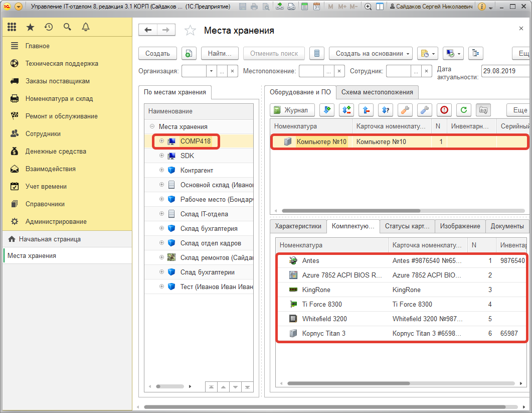This screenshot has height=413, width=532.
Task: Toggle the inventory number tag icon
Action: click(483, 110)
